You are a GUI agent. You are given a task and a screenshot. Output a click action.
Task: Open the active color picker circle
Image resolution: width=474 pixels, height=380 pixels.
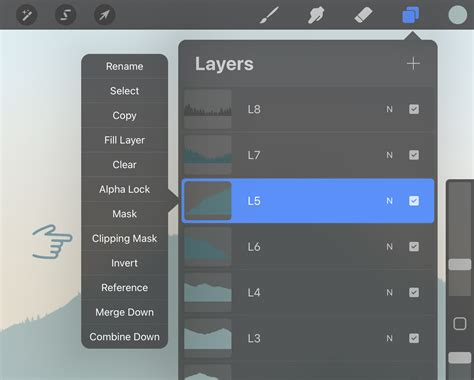pyautogui.click(x=457, y=15)
